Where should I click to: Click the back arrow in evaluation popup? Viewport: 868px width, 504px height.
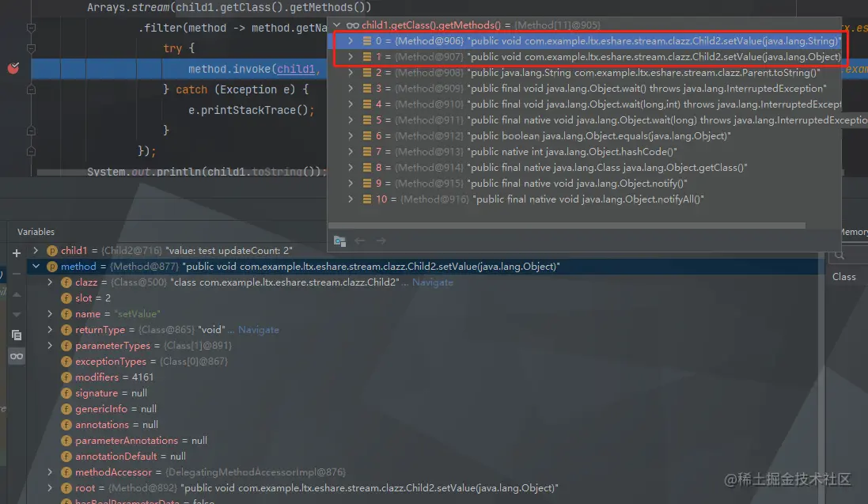click(360, 241)
